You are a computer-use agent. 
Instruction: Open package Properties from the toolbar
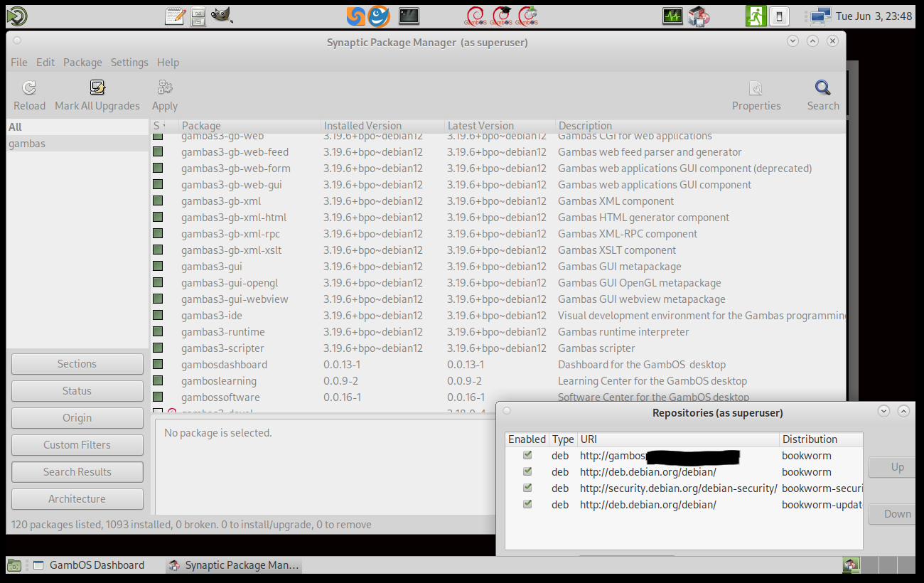(x=756, y=88)
